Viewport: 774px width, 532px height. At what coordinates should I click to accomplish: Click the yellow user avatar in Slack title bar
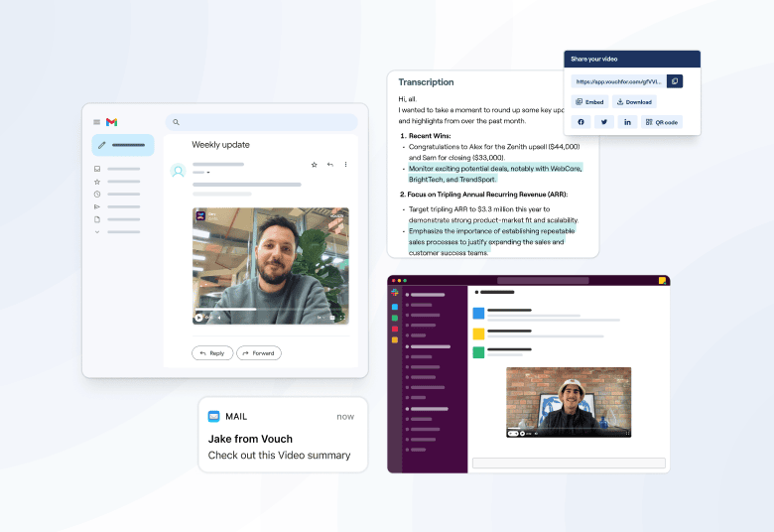[x=663, y=281]
